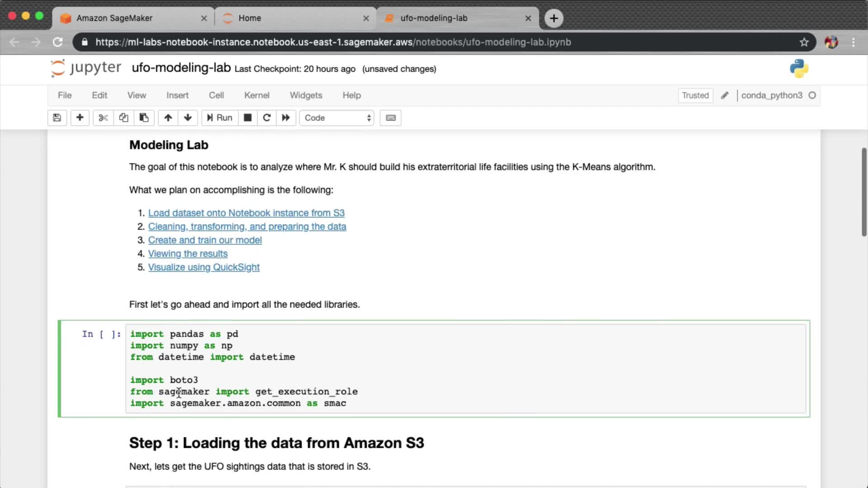Bookmark page with star icon
Image resolution: width=868 pixels, height=488 pixels.
click(x=804, y=42)
